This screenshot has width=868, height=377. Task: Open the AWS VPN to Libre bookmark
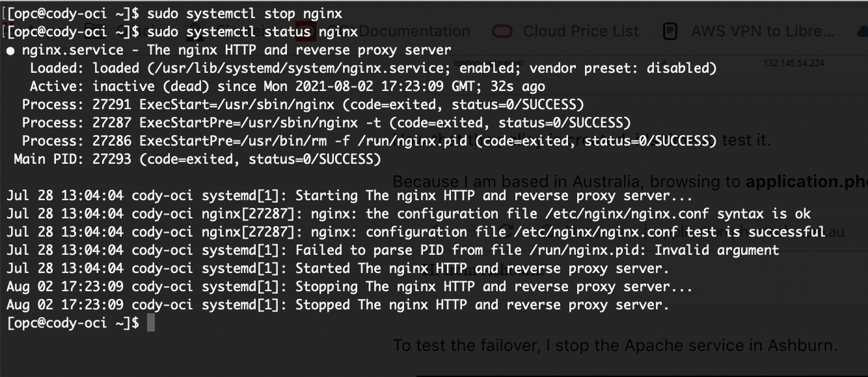(762, 31)
